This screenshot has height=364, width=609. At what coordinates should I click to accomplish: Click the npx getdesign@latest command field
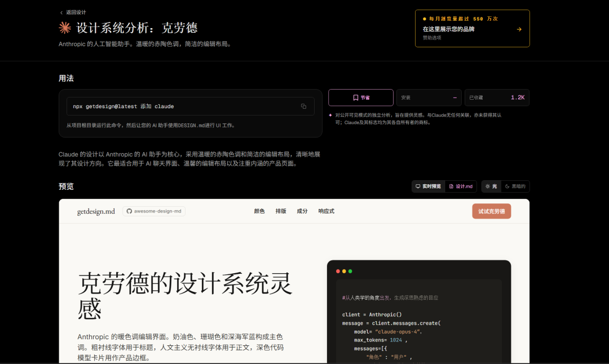[191, 106]
